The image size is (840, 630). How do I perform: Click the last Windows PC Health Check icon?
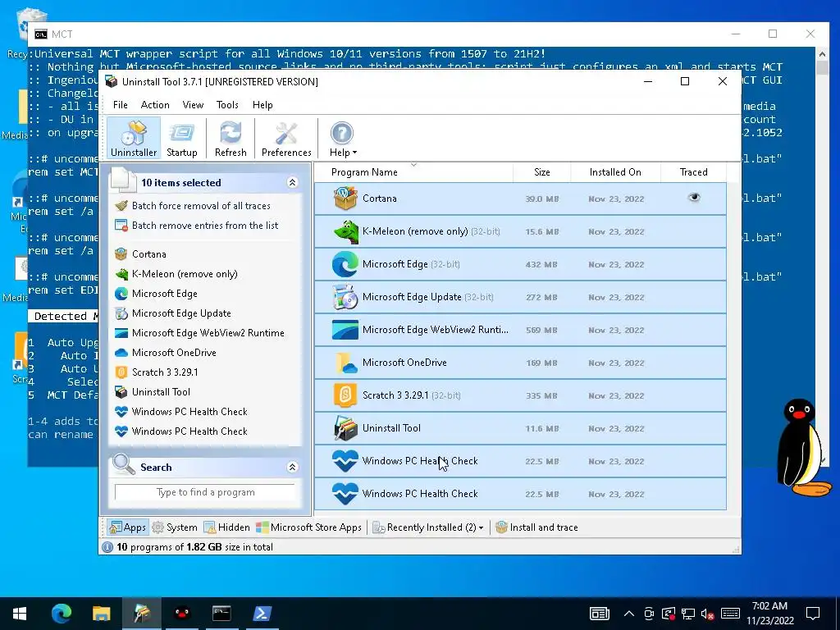pos(345,494)
